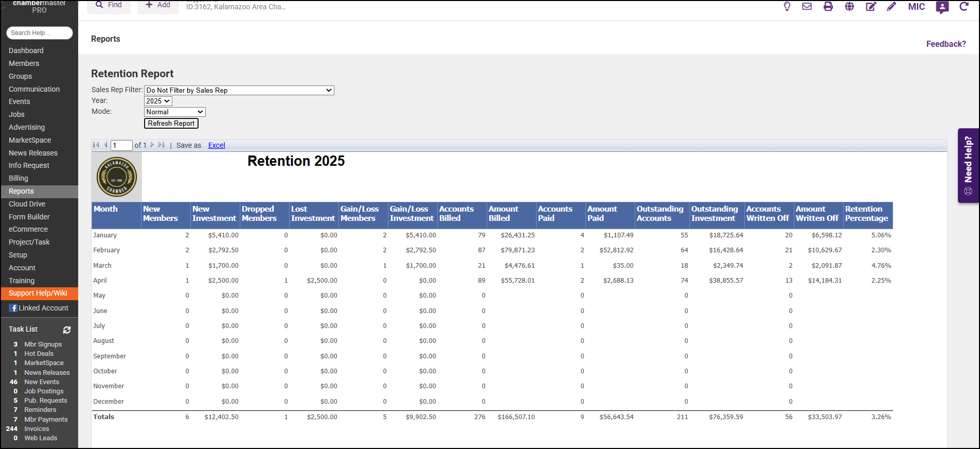Click the lightbulb tips icon
The image size is (980, 449).
click(x=787, y=7)
